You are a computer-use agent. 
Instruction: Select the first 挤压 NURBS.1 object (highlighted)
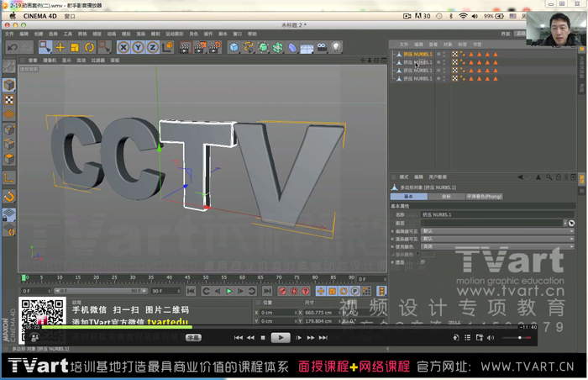click(417, 54)
